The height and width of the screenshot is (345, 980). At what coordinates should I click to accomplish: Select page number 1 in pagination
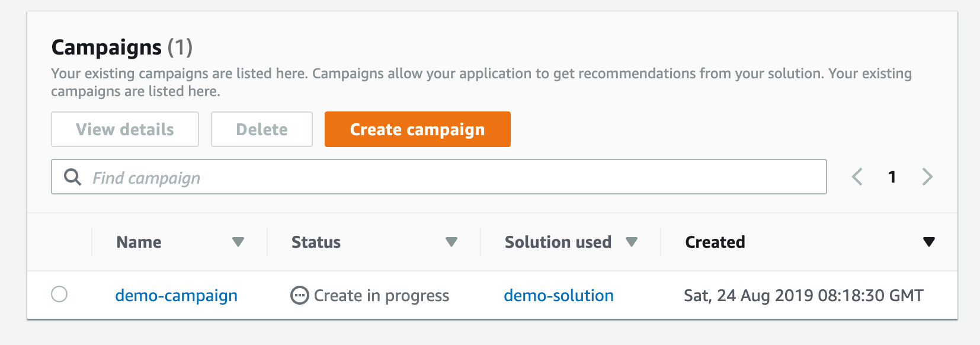[892, 177]
